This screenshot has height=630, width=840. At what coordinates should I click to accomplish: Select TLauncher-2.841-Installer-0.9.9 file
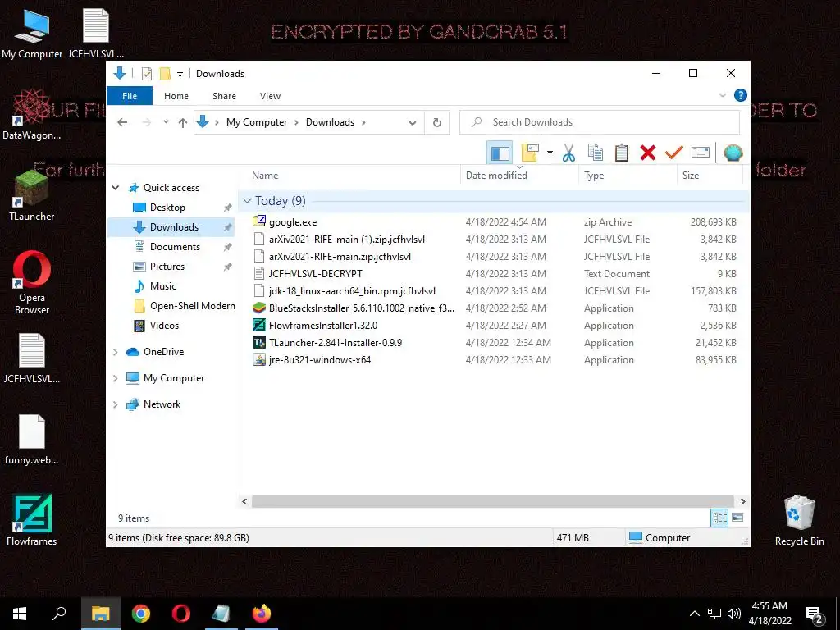point(336,343)
